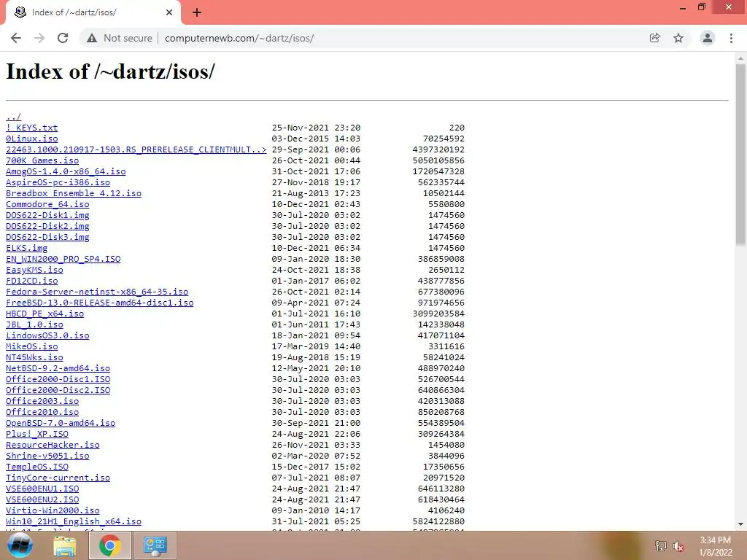The height and width of the screenshot is (560, 747).
Task: Open Win10_21H1_English_x64.iso link
Action: click(74, 522)
